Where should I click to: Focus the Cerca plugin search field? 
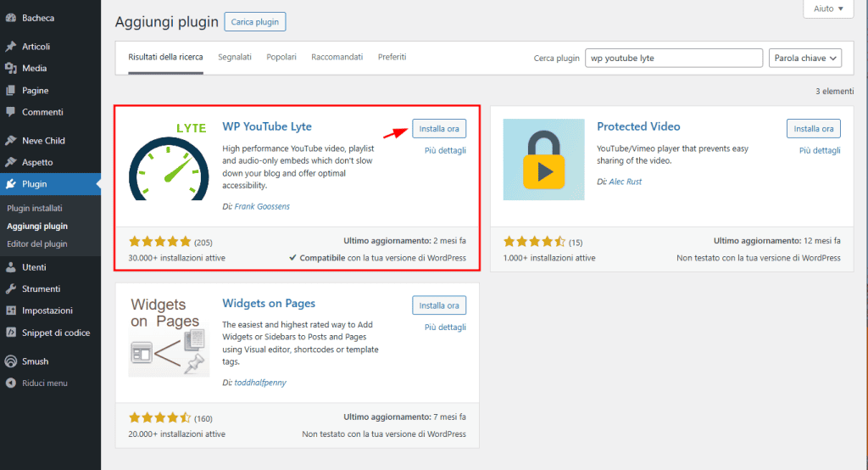tap(674, 58)
